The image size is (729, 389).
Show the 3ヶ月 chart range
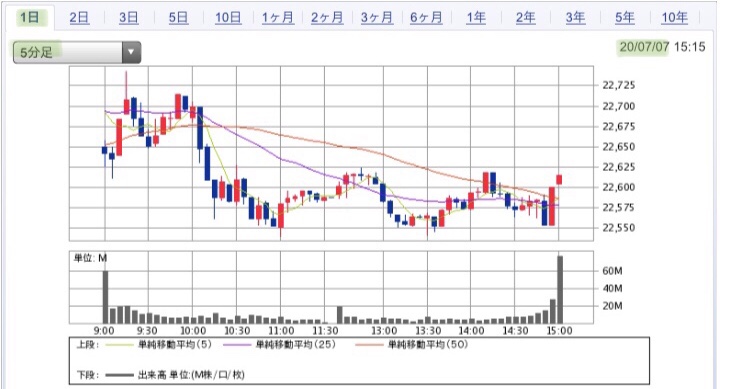click(377, 18)
